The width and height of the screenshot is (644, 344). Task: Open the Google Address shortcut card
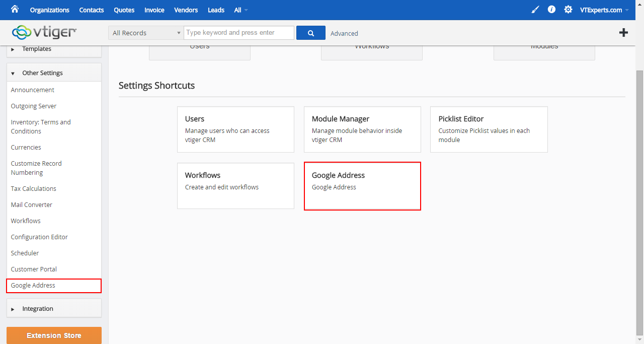click(362, 186)
